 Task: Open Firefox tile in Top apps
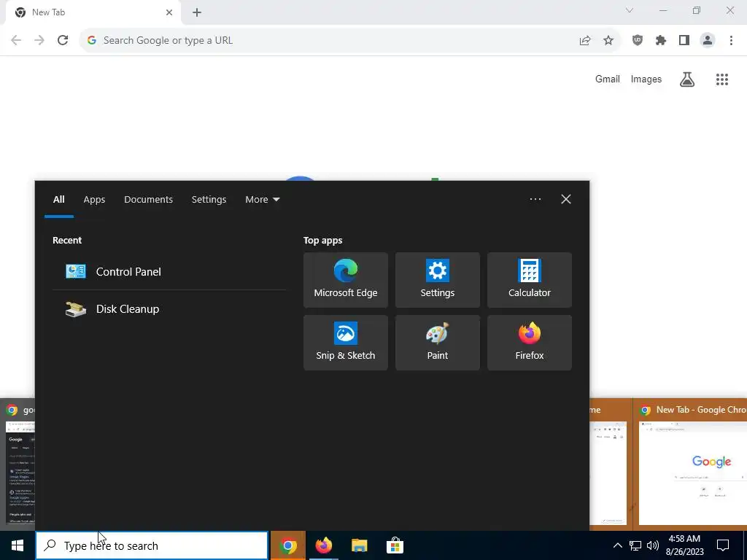(x=530, y=343)
